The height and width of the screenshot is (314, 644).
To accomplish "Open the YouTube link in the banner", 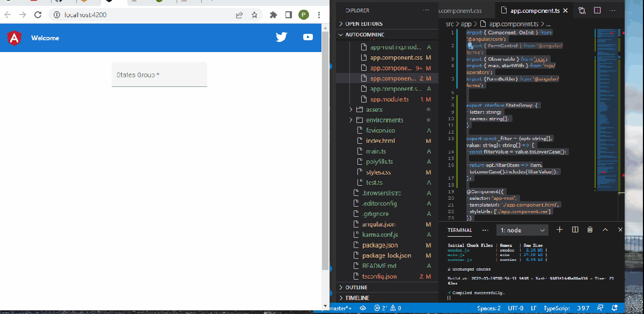I will click(308, 37).
